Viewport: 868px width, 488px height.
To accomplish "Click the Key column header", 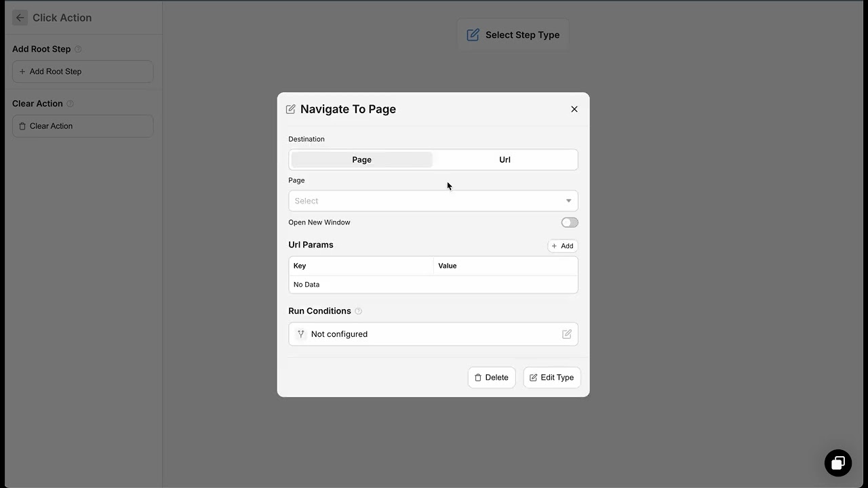I will point(361,266).
